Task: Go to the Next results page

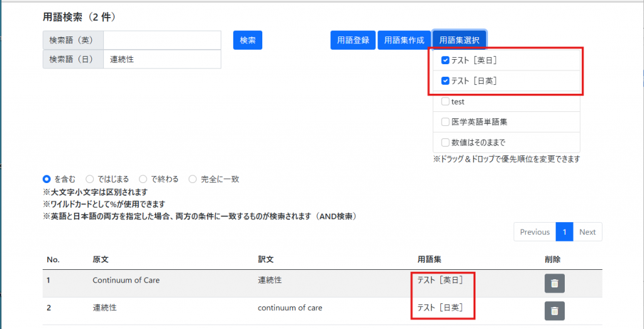Action: point(587,232)
